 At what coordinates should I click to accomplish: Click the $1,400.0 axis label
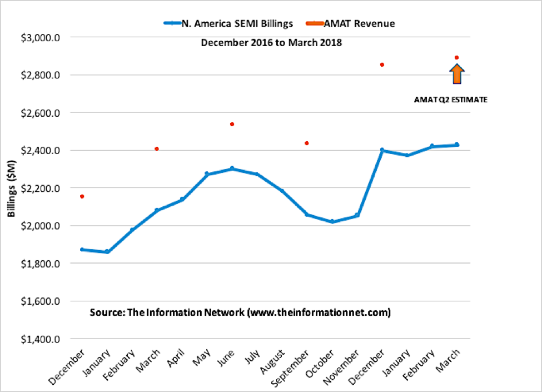(x=40, y=339)
